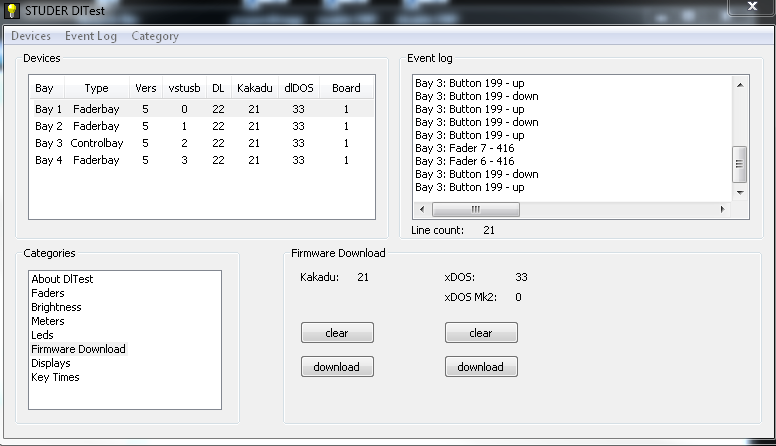The width and height of the screenshot is (776, 446).
Task: Click the xDOS download button
Action: (x=481, y=367)
